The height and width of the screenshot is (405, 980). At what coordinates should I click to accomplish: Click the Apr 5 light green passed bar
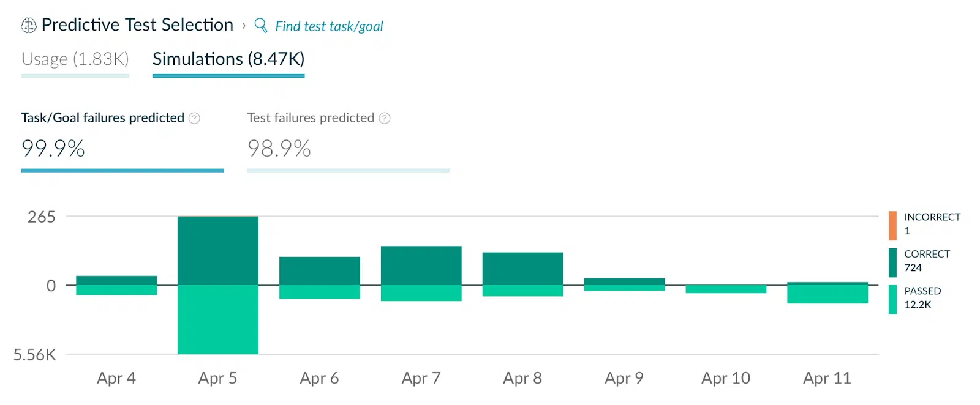(217, 319)
